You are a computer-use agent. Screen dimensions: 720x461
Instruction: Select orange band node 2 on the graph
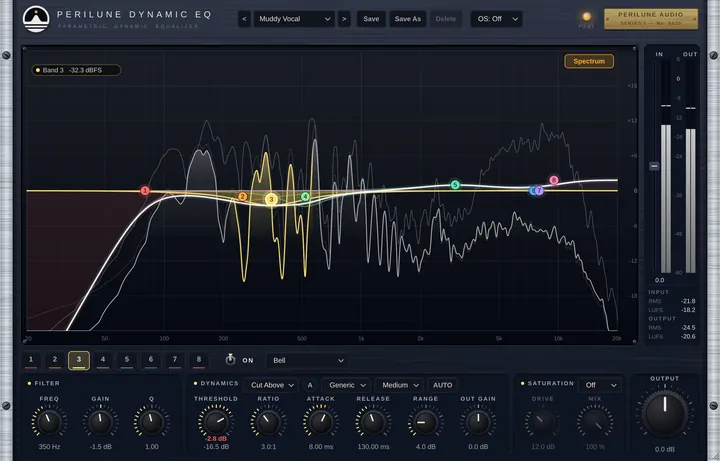pos(242,197)
